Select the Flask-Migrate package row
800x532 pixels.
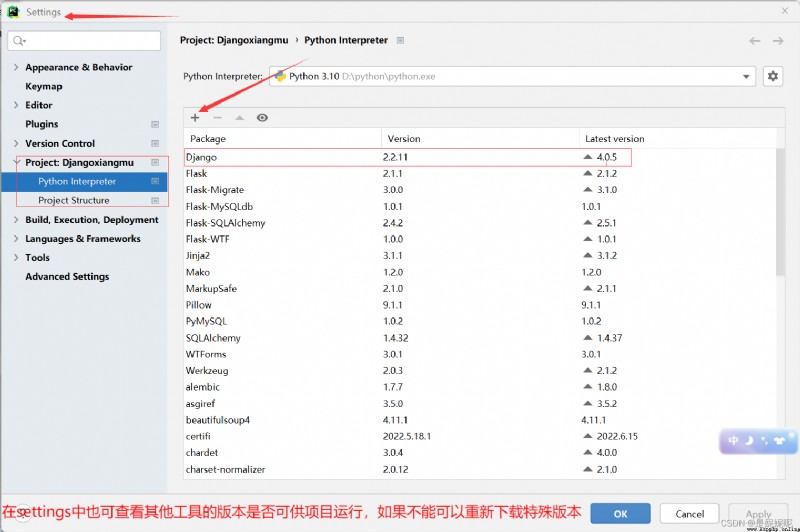(x=480, y=190)
